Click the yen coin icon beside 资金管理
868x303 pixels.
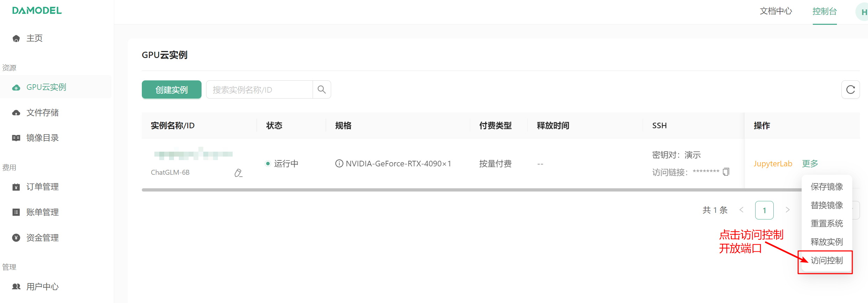16,238
